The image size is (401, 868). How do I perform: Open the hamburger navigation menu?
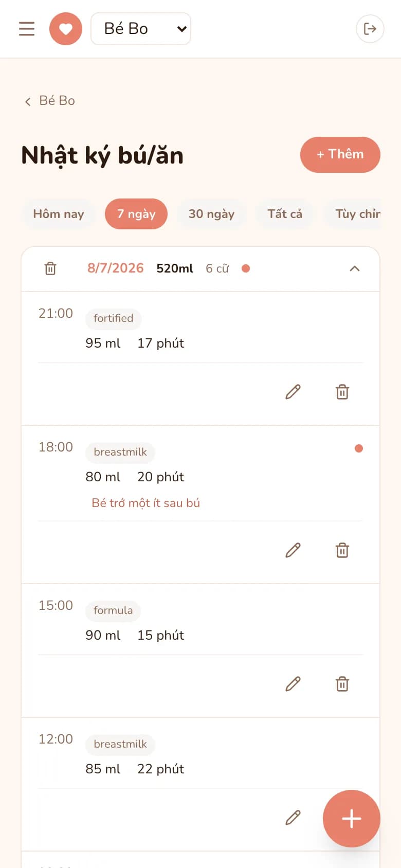coord(27,29)
